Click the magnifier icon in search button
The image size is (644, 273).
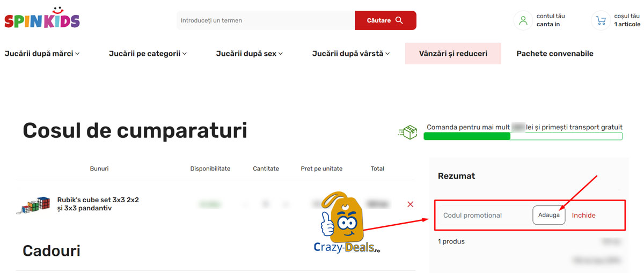tap(399, 20)
